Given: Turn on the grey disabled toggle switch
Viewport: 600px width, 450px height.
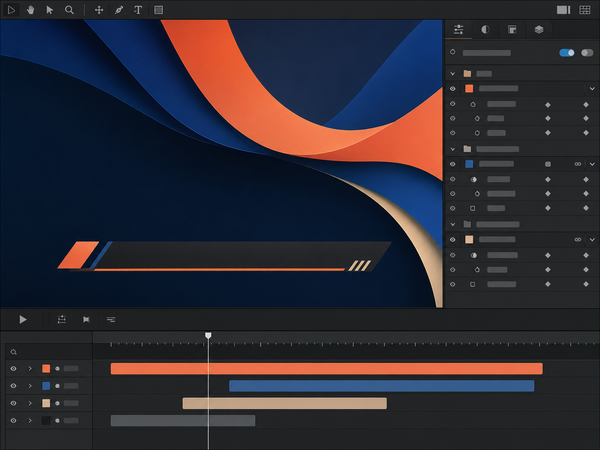Looking at the screenshot, I should coord(587,53).
